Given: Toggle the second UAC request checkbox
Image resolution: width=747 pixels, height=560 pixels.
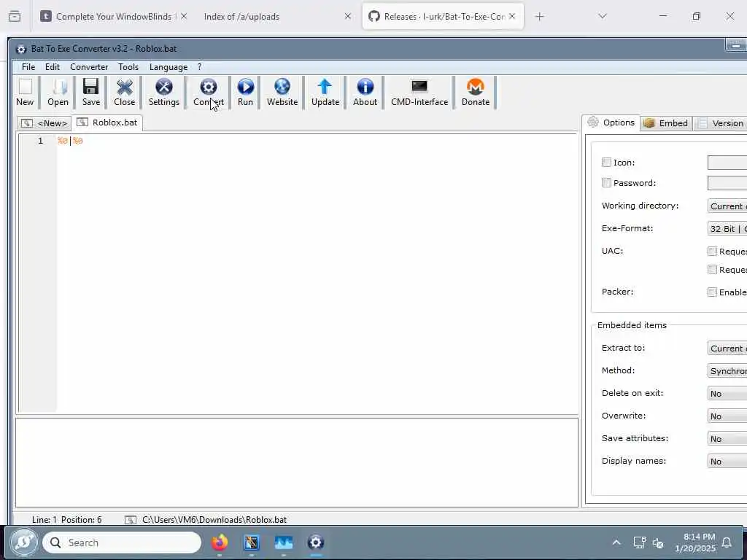Looking at the screenshot, I should coord(712,270).
